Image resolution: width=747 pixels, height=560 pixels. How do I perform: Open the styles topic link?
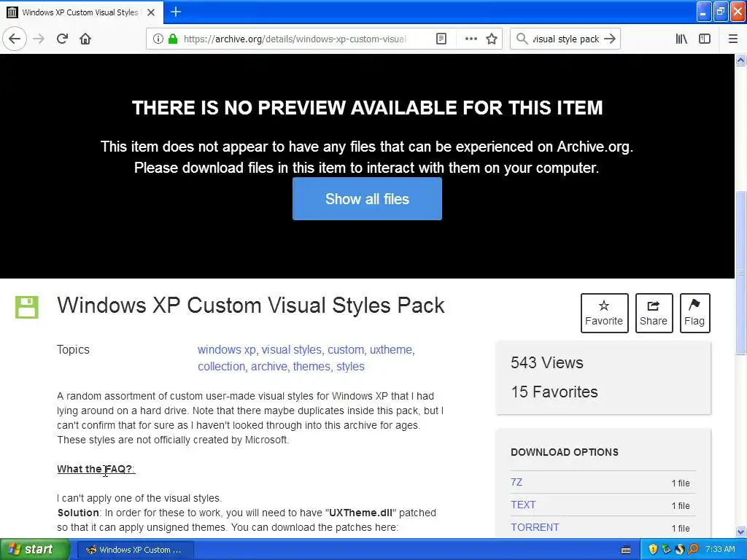(350, 366)
